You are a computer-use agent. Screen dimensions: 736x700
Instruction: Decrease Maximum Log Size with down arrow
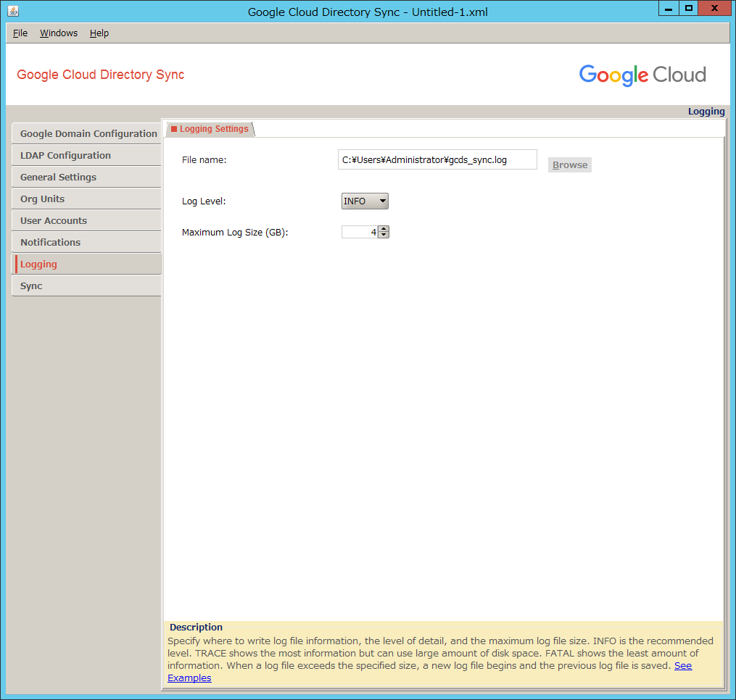coord(384,235)
